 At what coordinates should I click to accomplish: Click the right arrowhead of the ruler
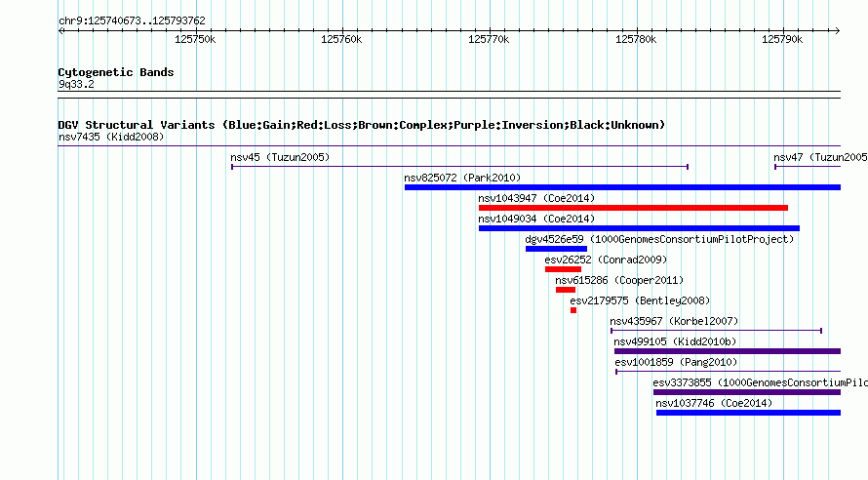(x=837, y=31)
